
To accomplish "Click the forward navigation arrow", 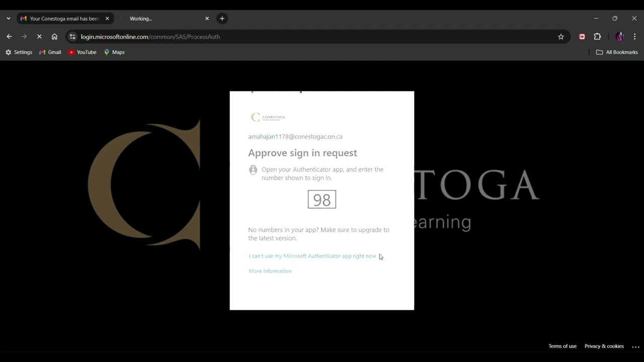I will (24, 37).
